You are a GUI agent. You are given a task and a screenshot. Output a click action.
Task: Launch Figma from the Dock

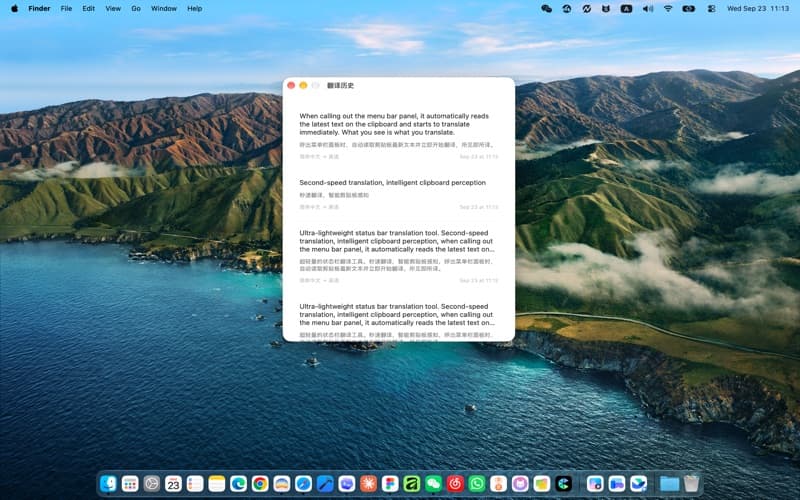[390, 483]
